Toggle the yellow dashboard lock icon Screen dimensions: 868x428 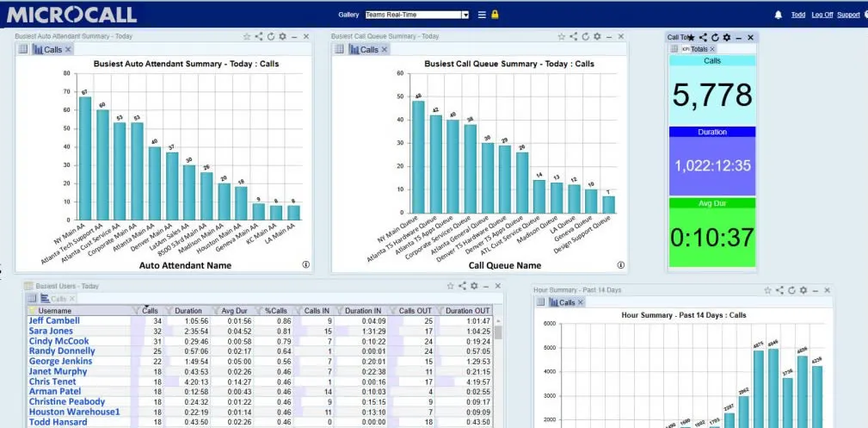[495, 15]
